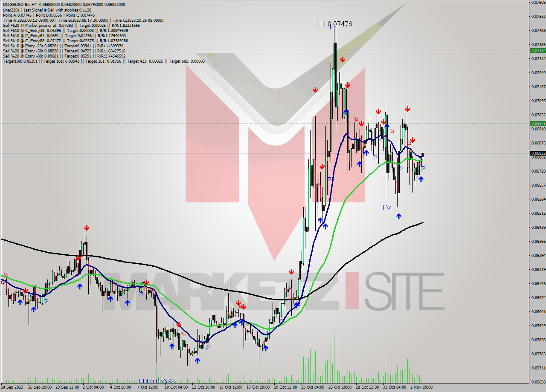546x392 pixels.
Task: Click the 0.06875 price axis label
Action: [538, 143]
